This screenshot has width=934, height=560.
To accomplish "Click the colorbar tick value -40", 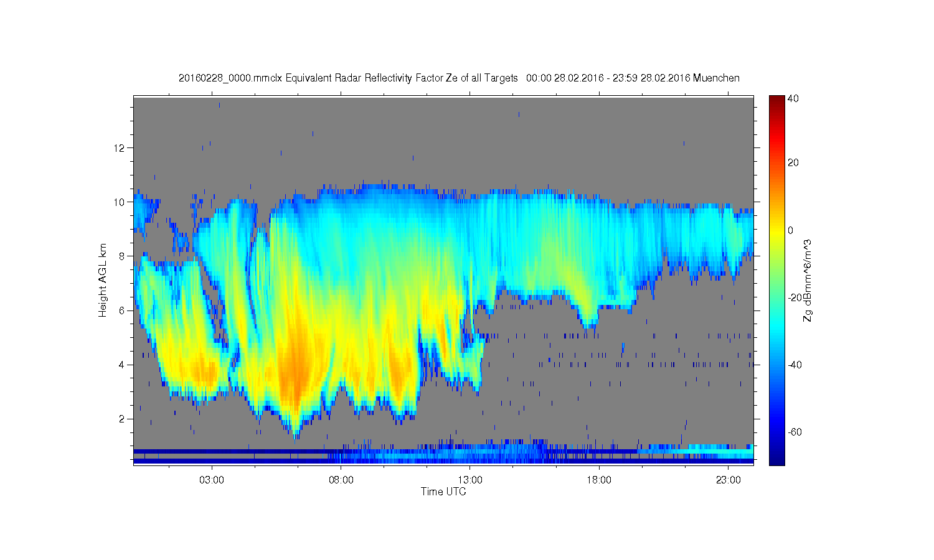I will (x=795, y=365).
